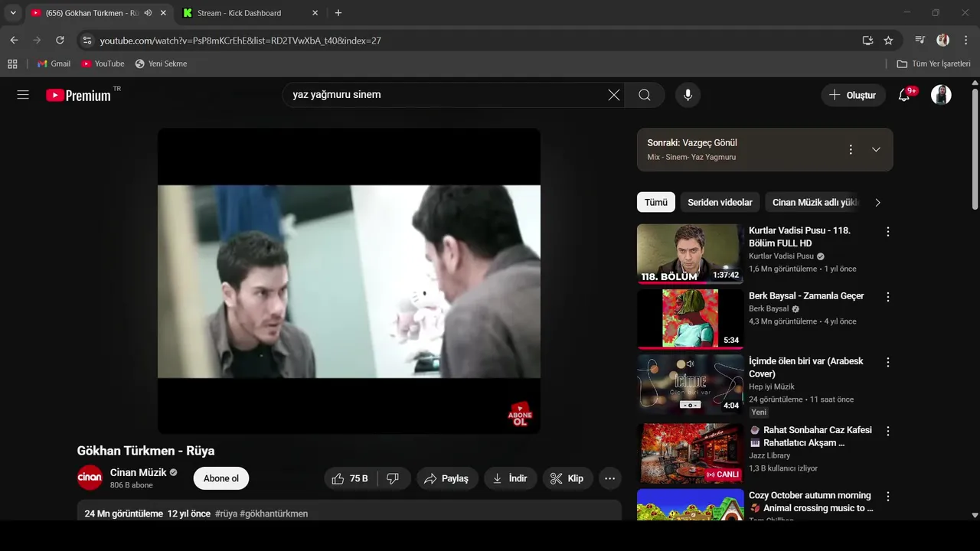Image resolution: width=980 pixels, height=551 pixels.
Task: Run search with magnifier button
Action: pos(645,95)
